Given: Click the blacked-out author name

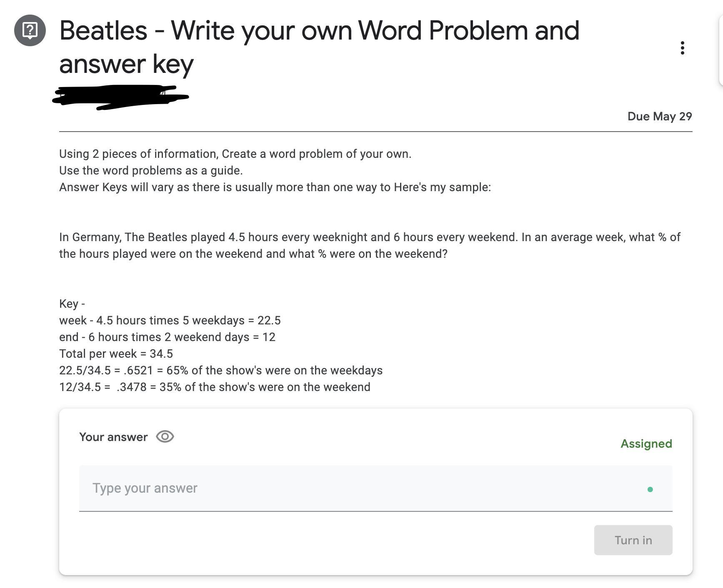Looking at the screenshot, I should click(x=120, y=97).
